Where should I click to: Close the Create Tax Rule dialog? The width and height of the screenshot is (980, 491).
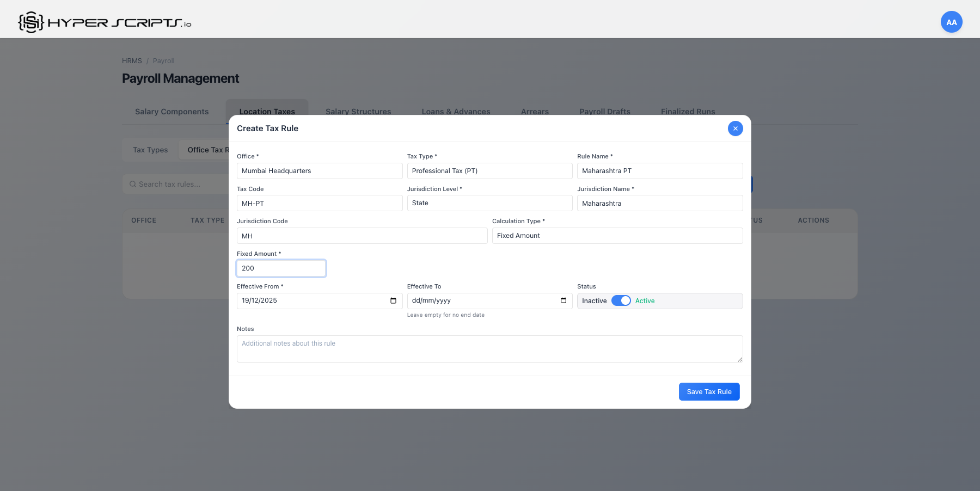[x=735, y=128]
